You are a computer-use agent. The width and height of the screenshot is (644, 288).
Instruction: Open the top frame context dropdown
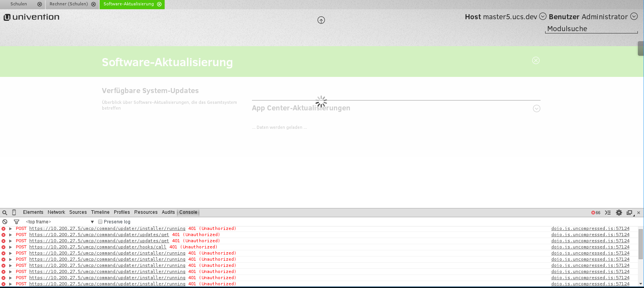(x=60, y=222)
